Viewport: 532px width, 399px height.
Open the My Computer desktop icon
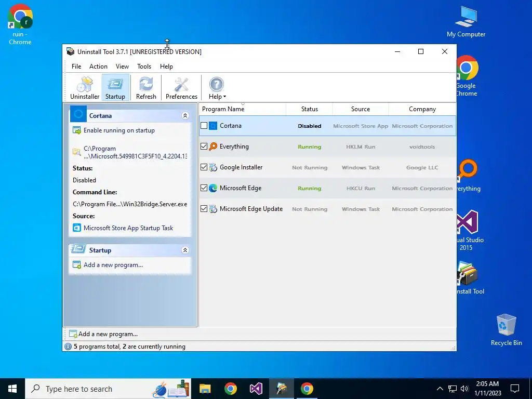pyautogui.click(x=466, y=21)
